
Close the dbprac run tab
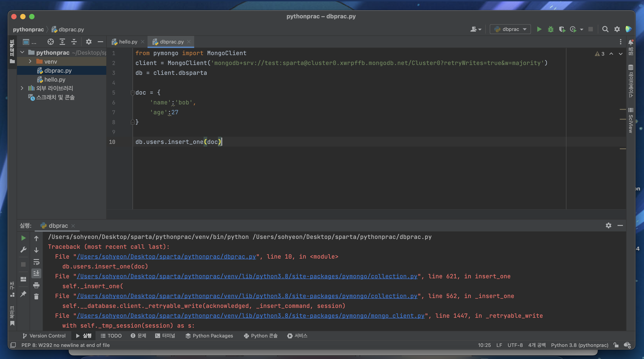73,226
